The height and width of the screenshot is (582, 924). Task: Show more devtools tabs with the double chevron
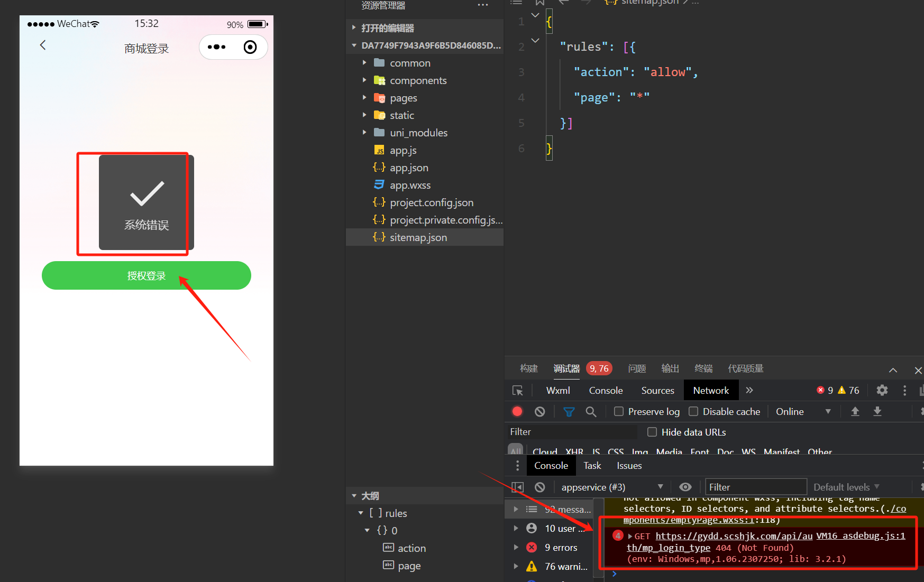pos(749,390)
